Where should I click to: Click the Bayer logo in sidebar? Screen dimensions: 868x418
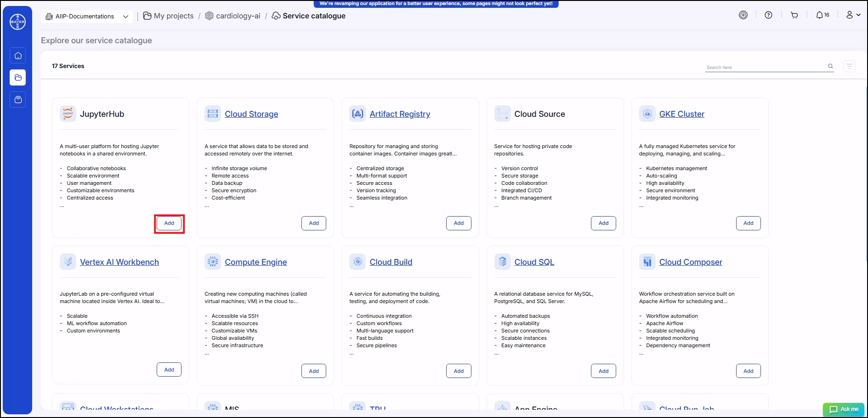pos(18,22)
